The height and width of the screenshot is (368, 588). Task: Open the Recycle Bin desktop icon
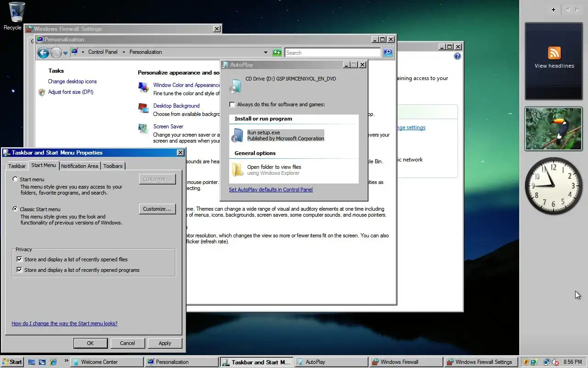point(16,16)
